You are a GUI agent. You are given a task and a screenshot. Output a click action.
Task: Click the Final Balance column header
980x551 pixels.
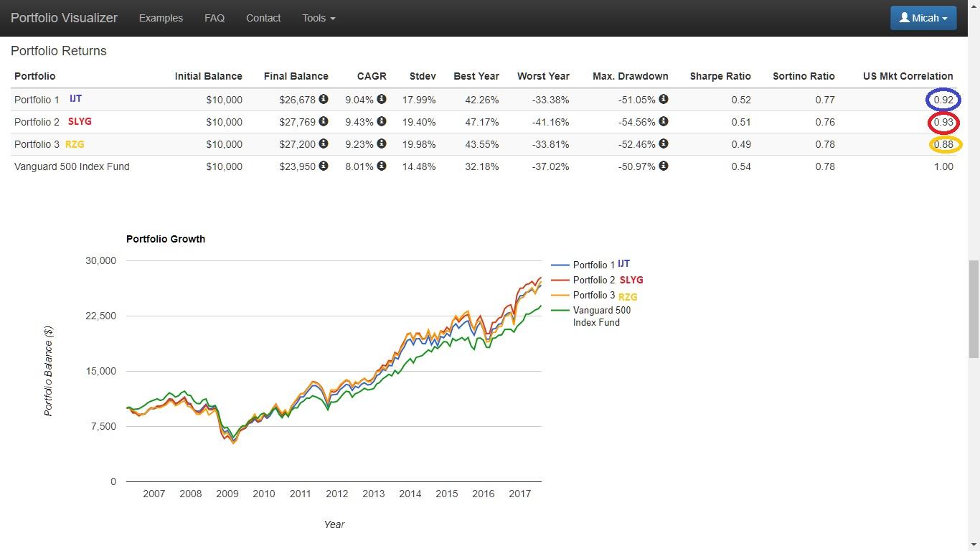[x=296, y=76]
